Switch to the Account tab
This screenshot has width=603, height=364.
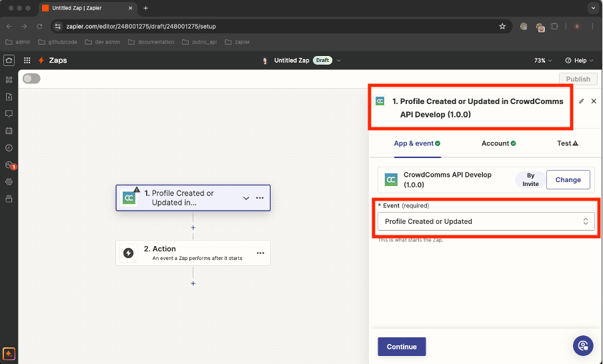point(498,143)
